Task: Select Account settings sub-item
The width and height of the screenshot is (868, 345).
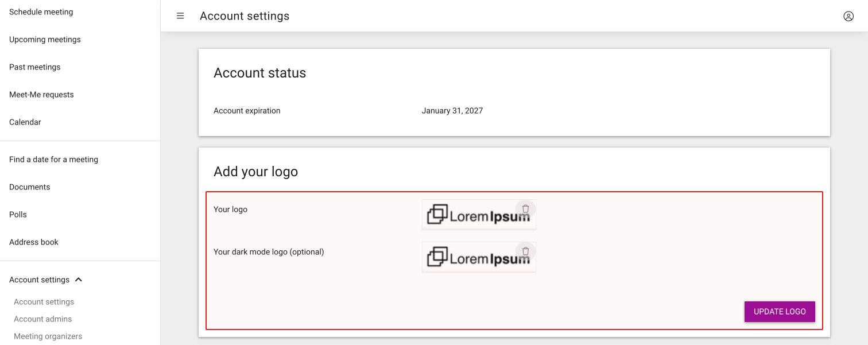Action: pos(44,302)
